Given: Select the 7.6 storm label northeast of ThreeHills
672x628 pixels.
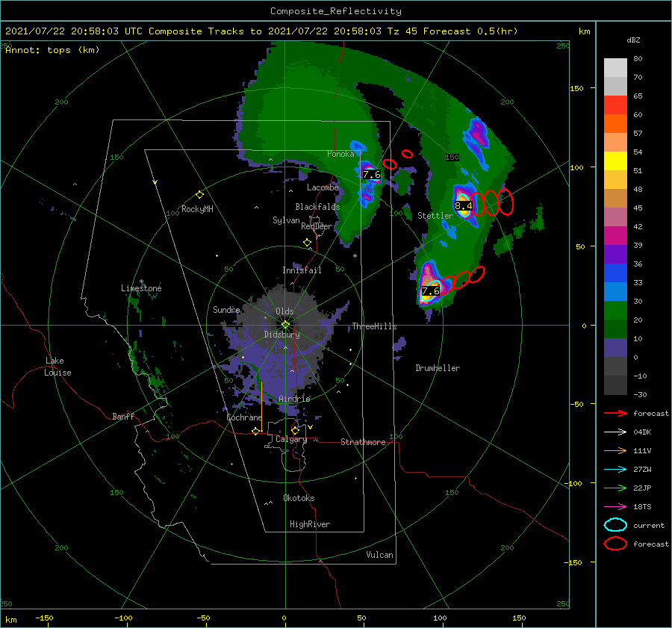Looking at the screenshot, I should click(x=431, y=291).
